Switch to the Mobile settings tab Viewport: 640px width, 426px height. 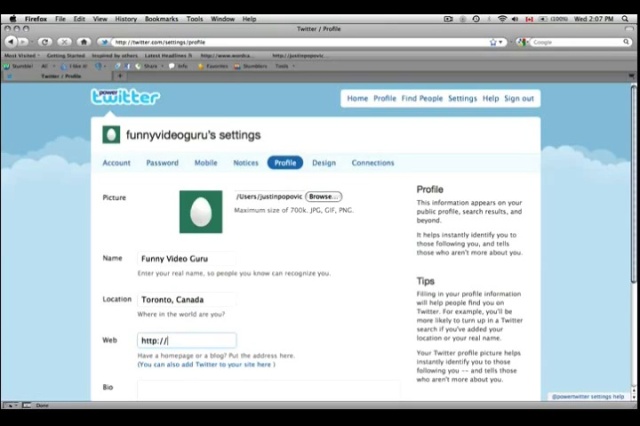coord(206,163)
